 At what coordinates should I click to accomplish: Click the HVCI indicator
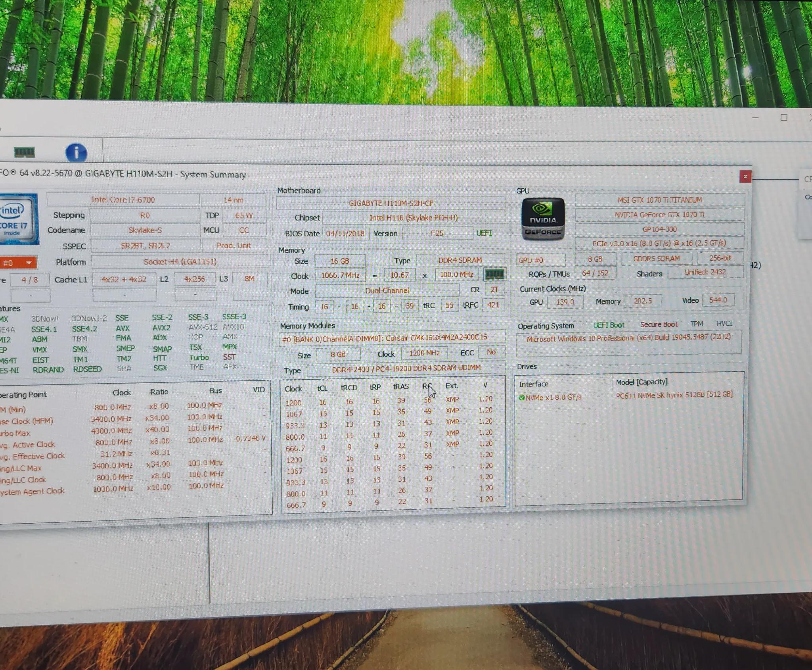724,324
